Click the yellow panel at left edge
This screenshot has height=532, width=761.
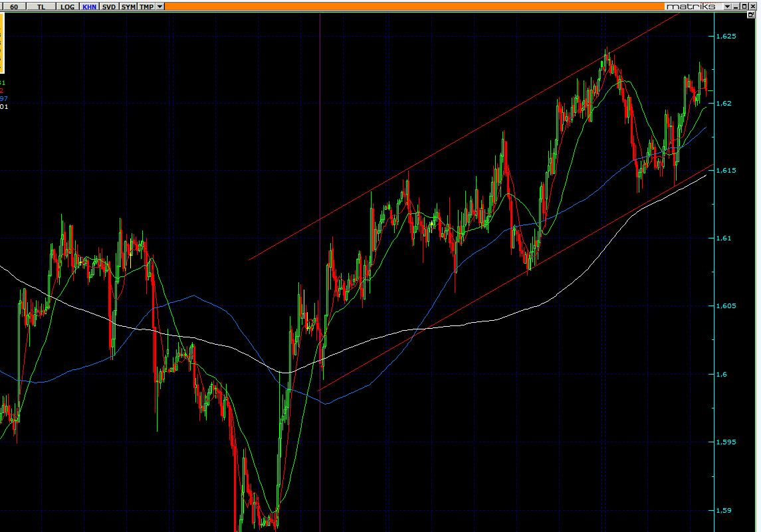(x=1, y=43)
